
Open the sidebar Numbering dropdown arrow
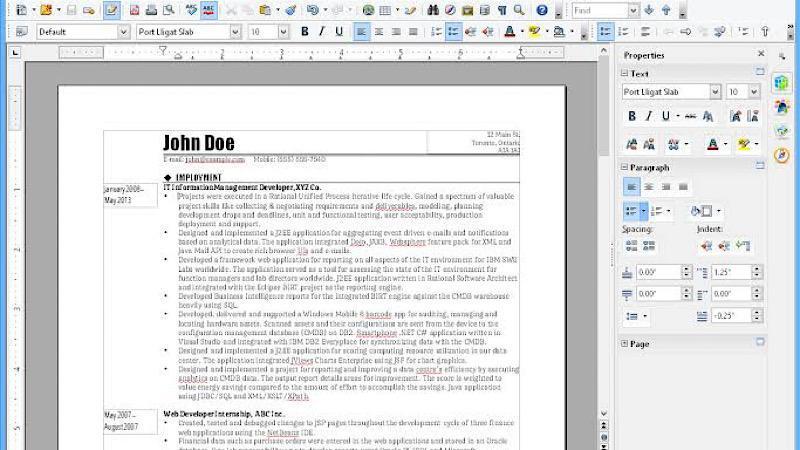(668, 211)
